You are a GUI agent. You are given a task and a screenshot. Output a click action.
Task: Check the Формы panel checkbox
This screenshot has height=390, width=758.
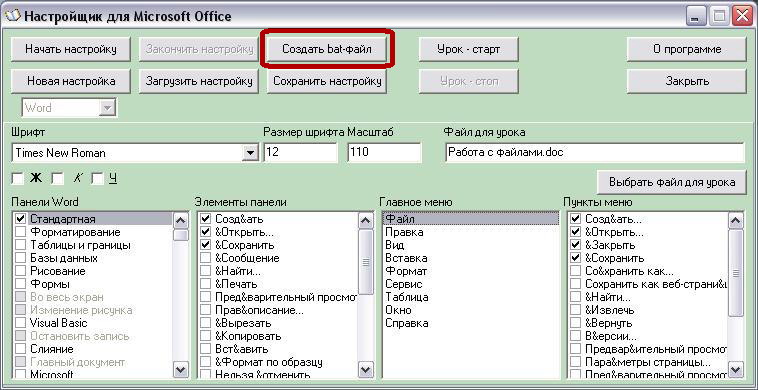click(20, 284)
